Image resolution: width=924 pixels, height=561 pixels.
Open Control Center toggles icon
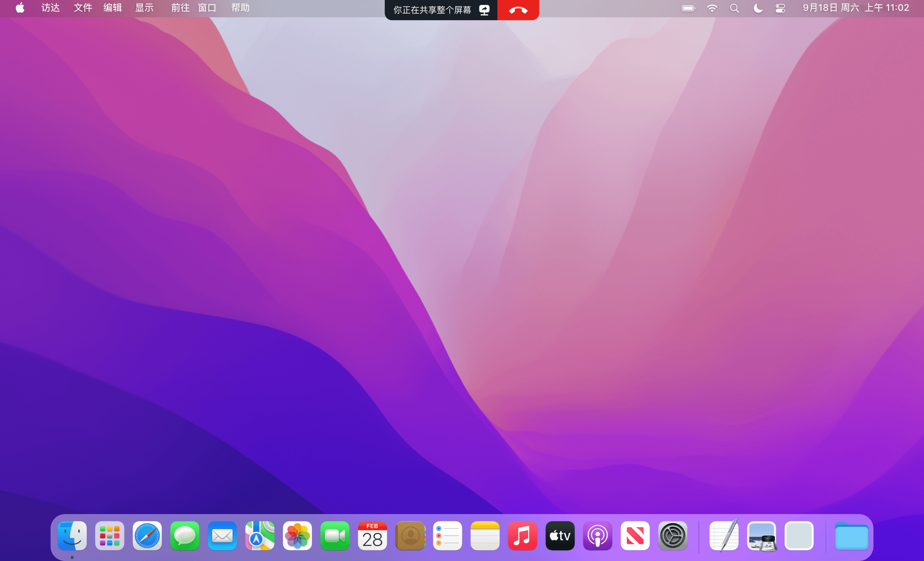pos(780,8)
